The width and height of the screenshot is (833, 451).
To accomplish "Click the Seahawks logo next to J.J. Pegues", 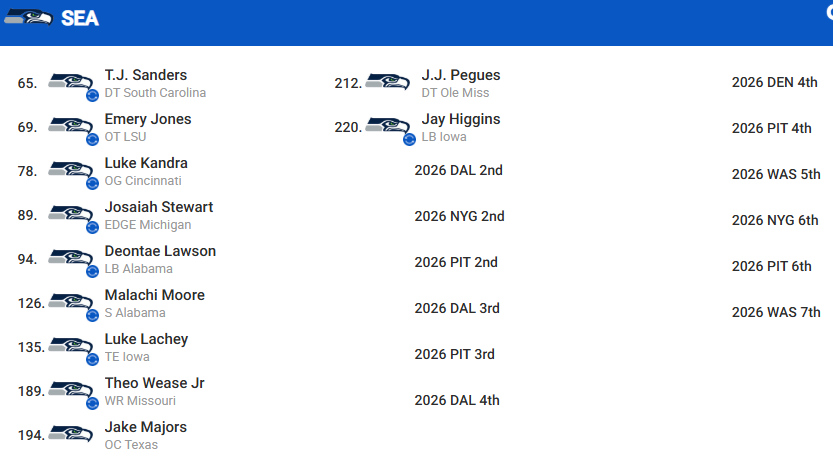I will [388, 82].
